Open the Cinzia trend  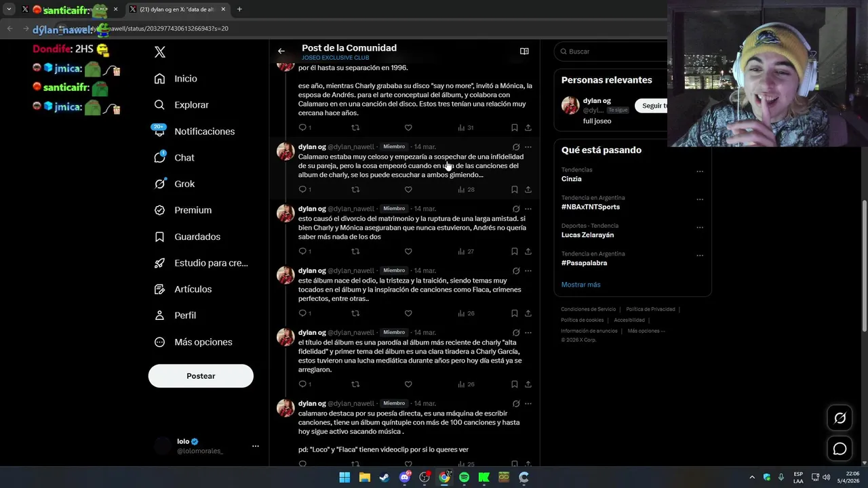(572, 179)
